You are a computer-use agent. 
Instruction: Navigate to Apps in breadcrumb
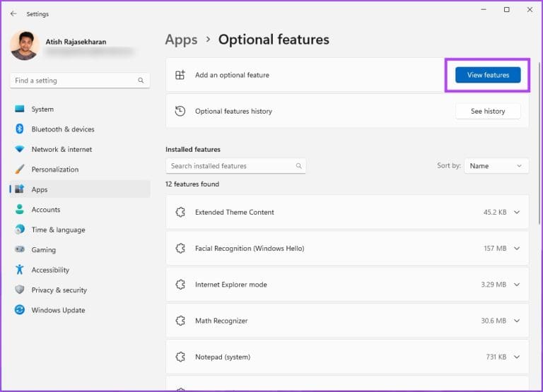click(x=181, y=40)
